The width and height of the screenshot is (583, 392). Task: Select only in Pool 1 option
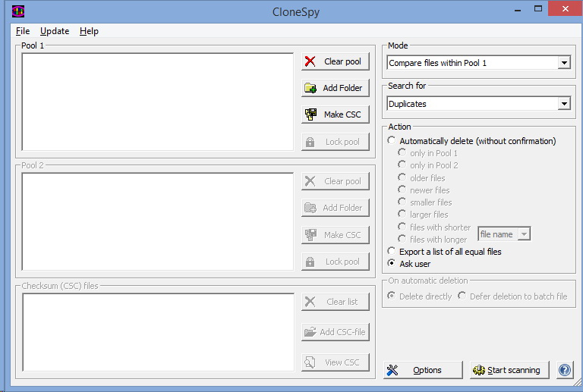click(427, 153)
